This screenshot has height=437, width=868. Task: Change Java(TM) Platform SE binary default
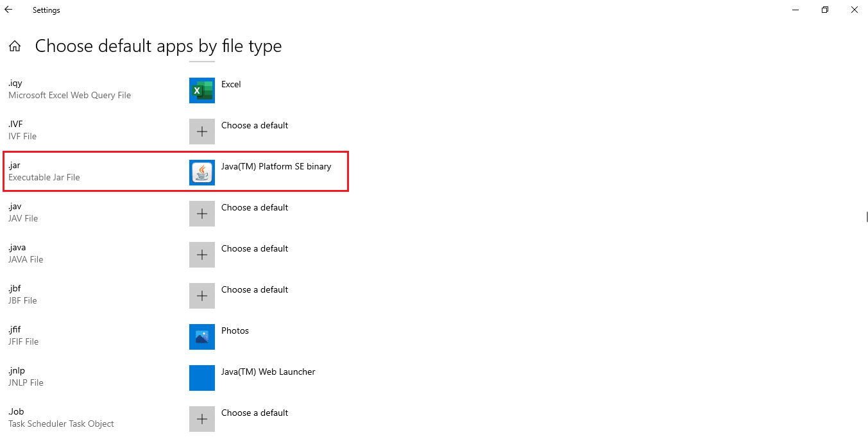[x=276, y=166]
